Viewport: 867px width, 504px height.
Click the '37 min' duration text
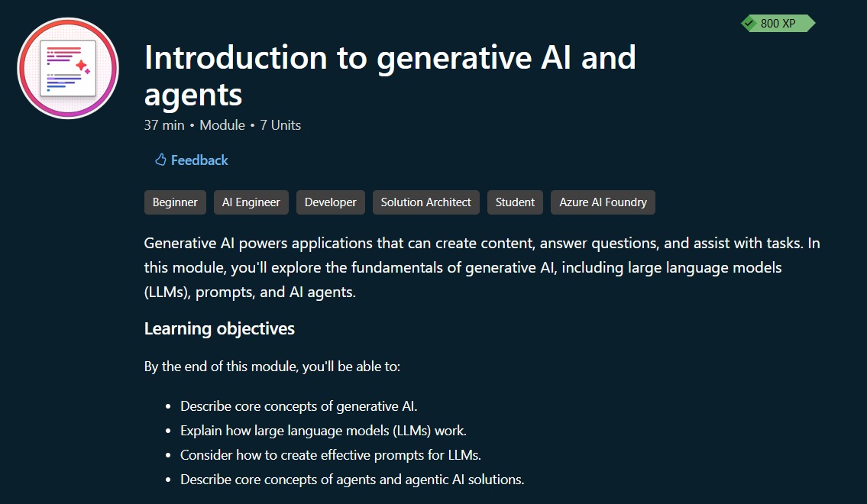point(164,125)
